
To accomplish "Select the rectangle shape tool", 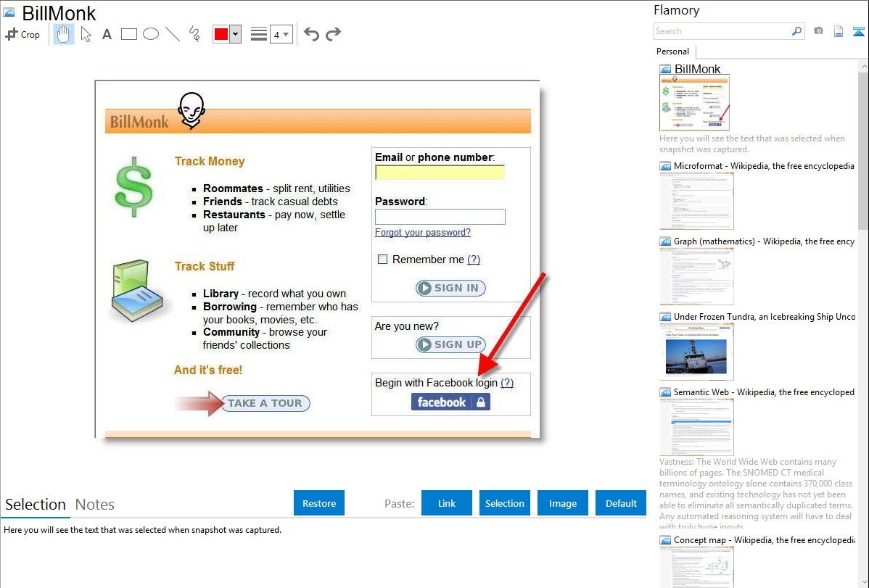I will tap(128, 34).
